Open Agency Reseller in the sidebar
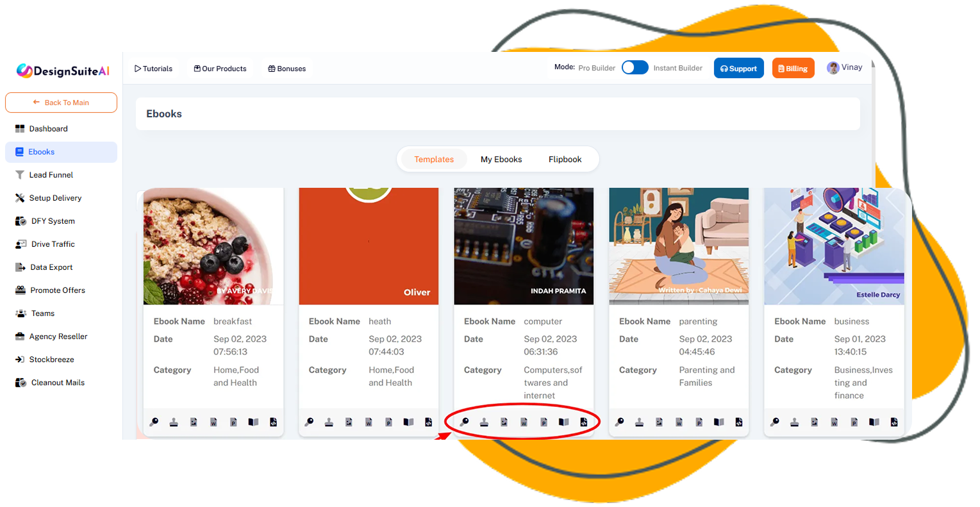This screenshot has height=507, width=980. click(x=61, y=337)
